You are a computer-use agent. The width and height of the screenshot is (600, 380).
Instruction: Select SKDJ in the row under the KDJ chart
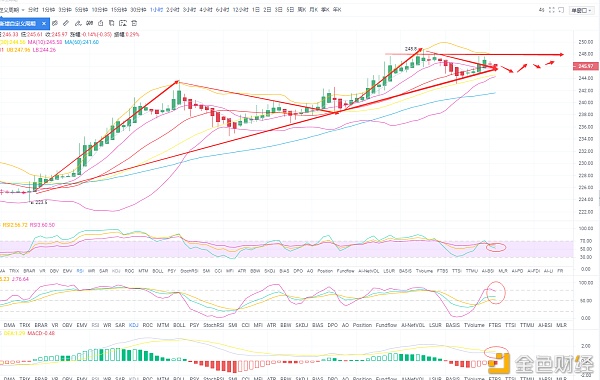(302, 325)
